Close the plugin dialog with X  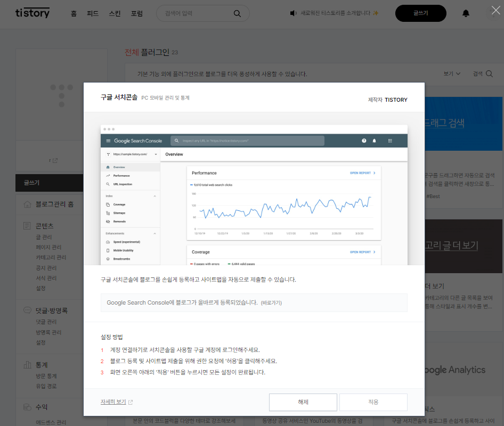pos(496,10)
